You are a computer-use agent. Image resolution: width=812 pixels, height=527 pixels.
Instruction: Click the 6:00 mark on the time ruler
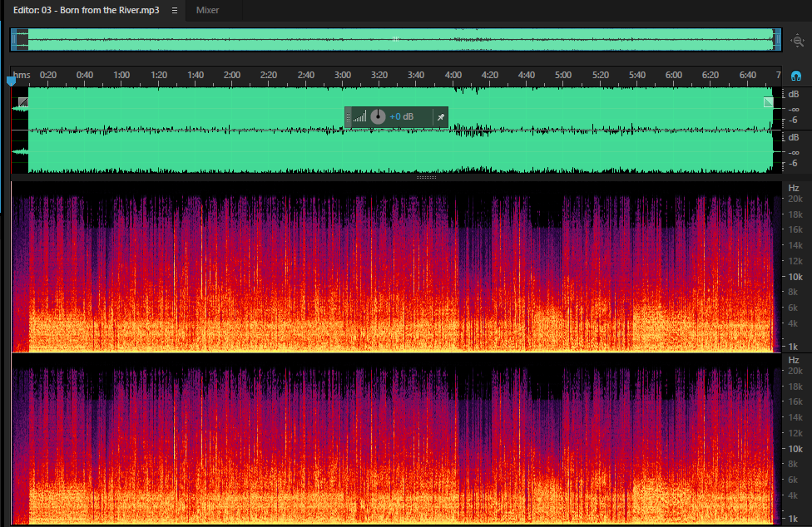click(x=674, y=75)
